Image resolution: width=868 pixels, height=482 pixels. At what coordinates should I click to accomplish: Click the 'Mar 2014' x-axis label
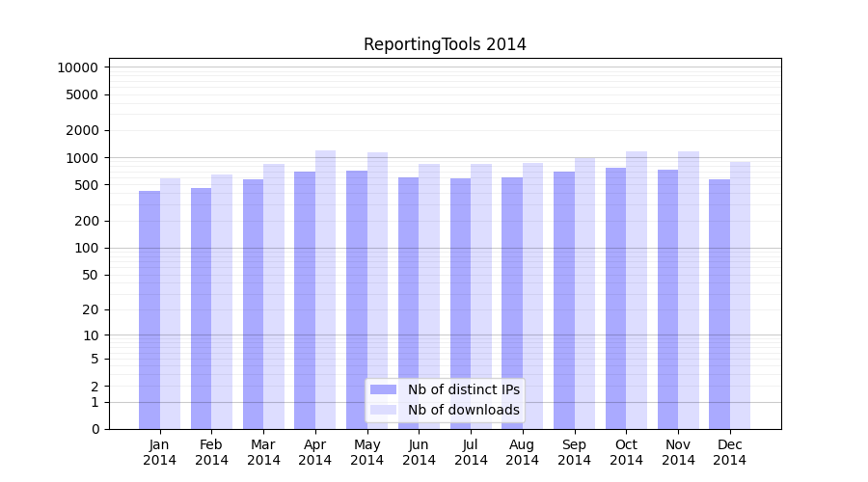point(263,452)
